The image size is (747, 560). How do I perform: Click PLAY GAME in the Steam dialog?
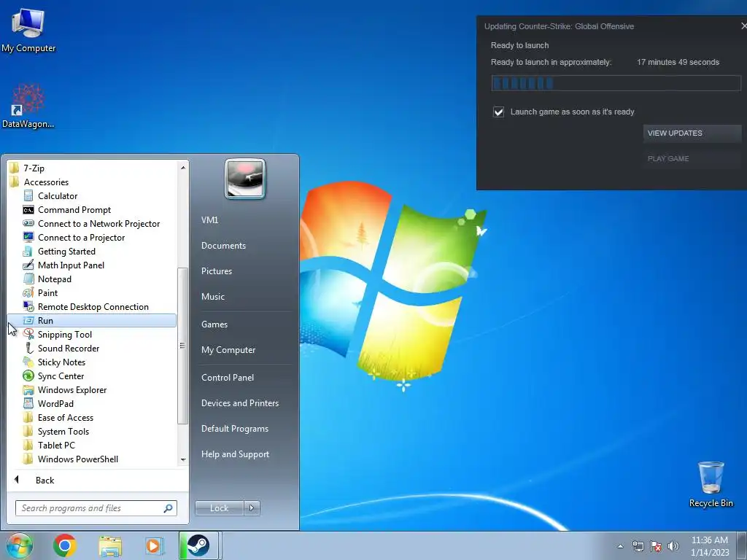point(692,158)
